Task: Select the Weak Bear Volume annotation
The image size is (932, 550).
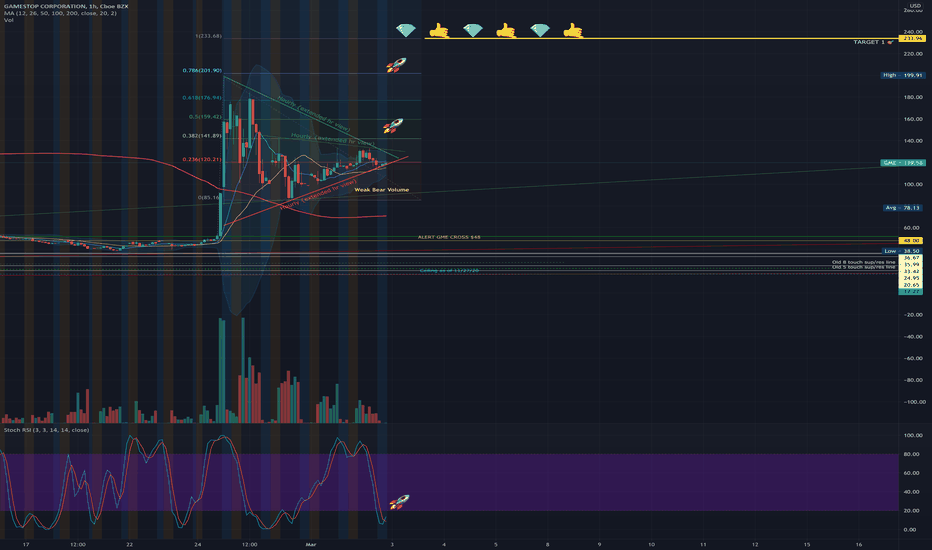Action: click(x=382, y=190)
